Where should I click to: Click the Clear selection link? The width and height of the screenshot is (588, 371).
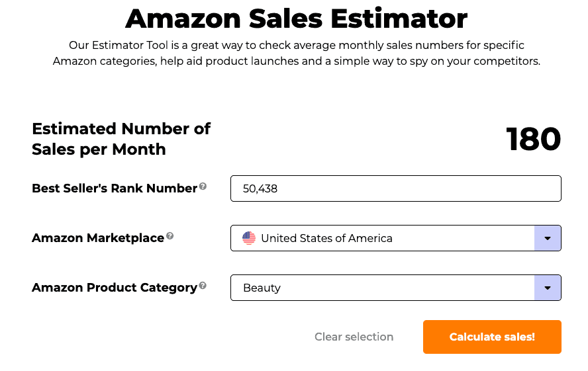[x=354, y=337]
